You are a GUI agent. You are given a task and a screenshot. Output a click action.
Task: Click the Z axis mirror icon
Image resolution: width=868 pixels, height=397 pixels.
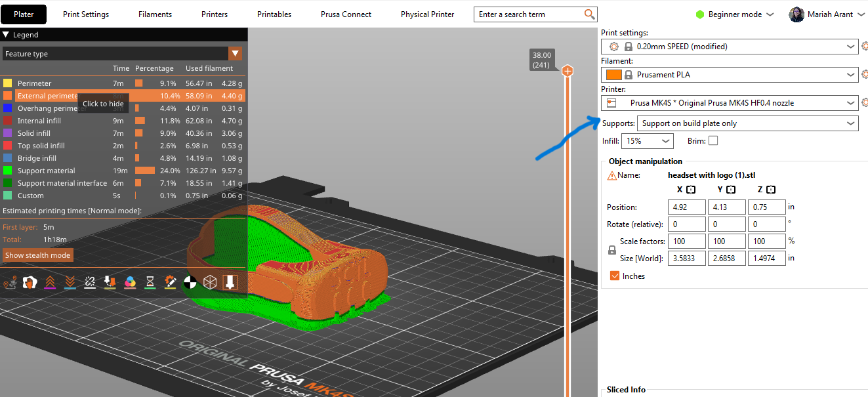[771, 190]
